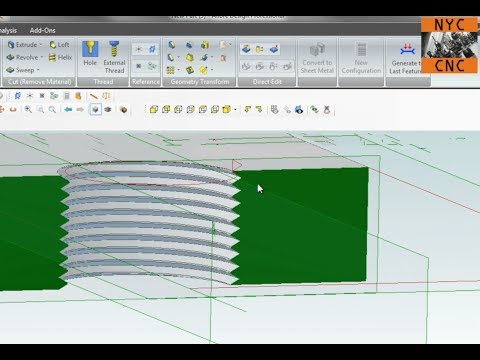This screenshot has height=360, width=480.
Task: Expand the Revolve dropdown arrow
Action: [x=42, y=57]
